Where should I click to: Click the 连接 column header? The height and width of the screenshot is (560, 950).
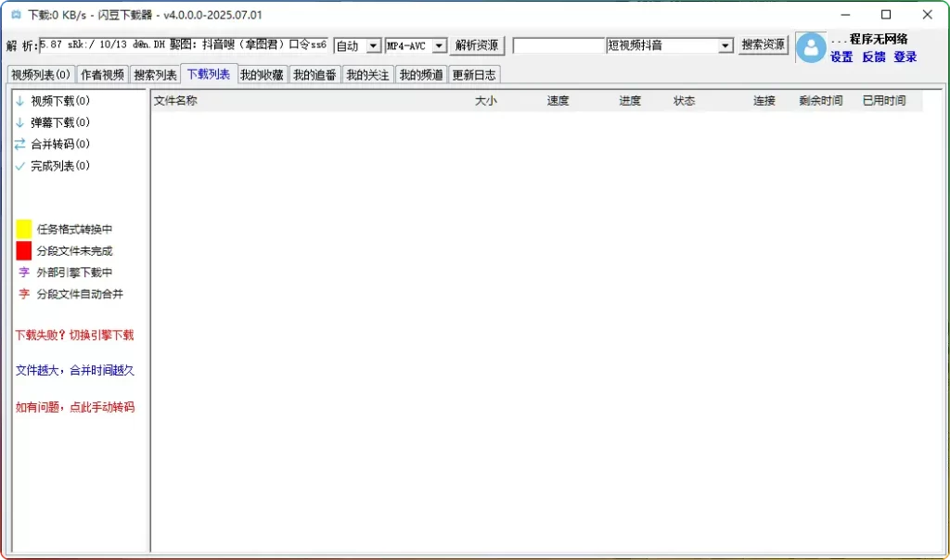coord(764,100)
